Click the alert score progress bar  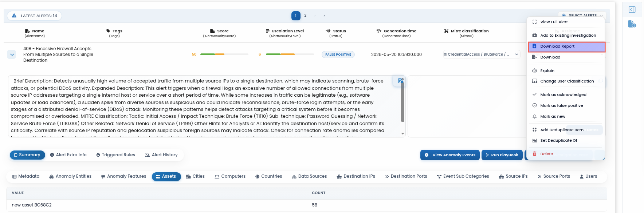[224, 54]
